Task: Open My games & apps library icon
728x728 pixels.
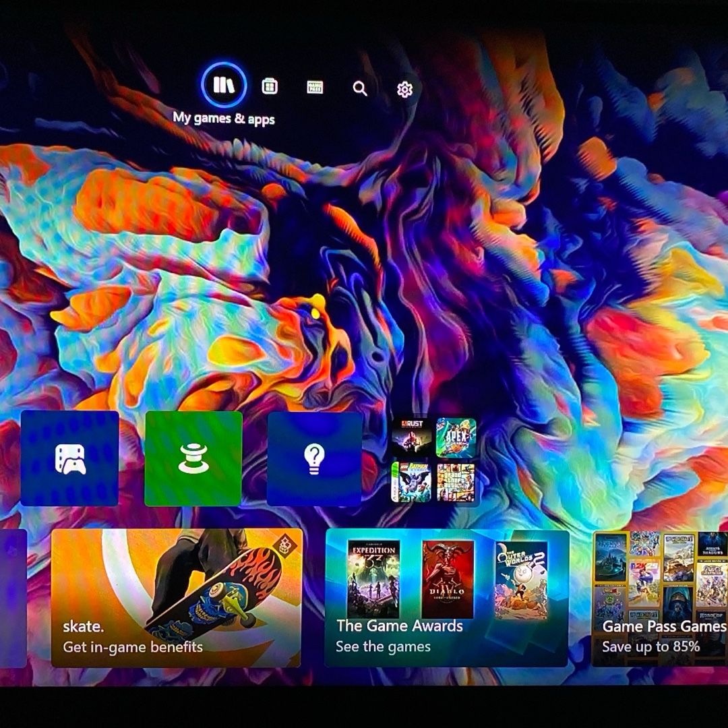Action: 224,86
